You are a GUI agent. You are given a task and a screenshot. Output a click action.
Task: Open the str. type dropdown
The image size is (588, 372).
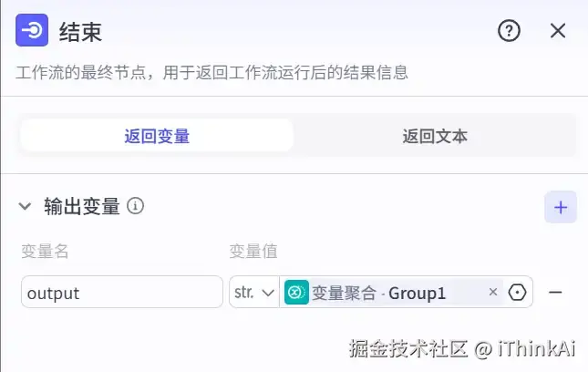[254, 293]
